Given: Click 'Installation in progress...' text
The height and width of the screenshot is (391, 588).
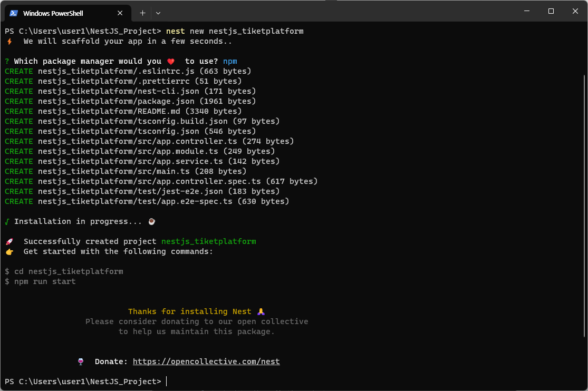Looking at the screenshot, I should click(78, 221).
